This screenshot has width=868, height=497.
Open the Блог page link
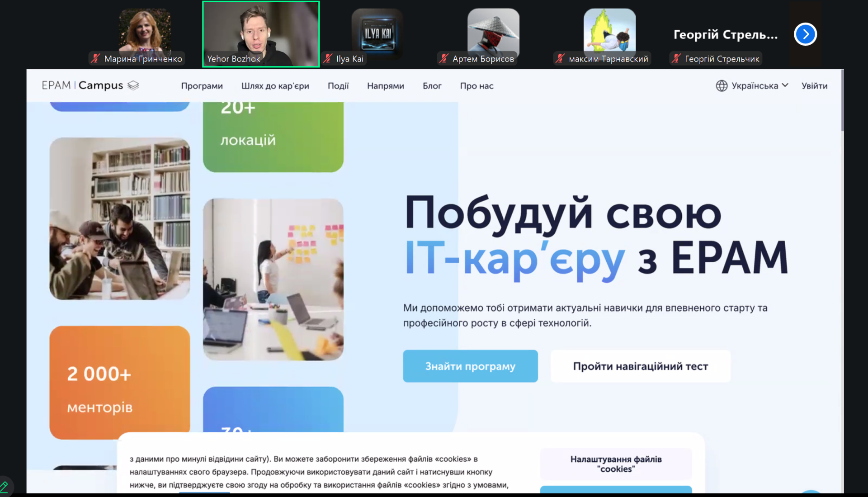click(x=432, y=86)
